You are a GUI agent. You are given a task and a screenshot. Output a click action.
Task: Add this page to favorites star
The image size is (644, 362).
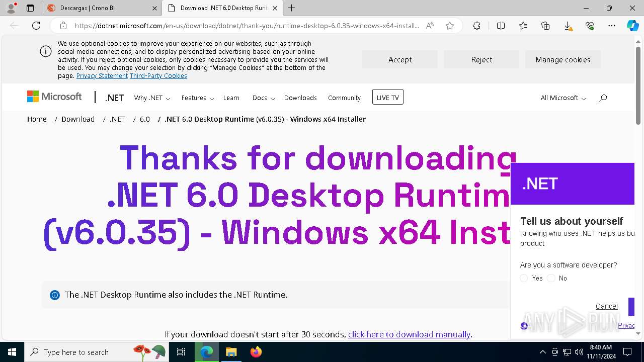450,26
